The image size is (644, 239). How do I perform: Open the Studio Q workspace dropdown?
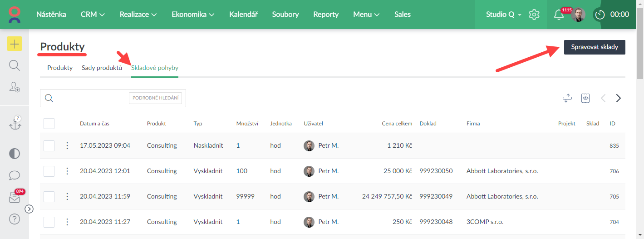503,15
